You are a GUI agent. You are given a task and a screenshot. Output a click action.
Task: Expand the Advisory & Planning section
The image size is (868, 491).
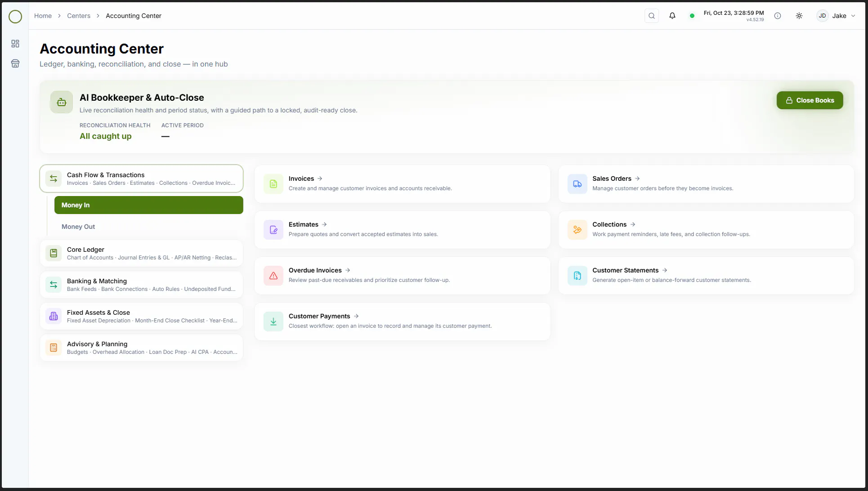(141, 348)
